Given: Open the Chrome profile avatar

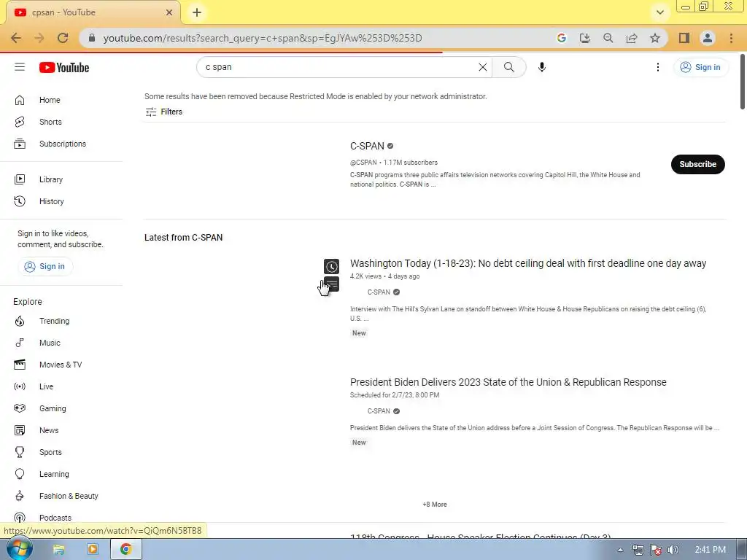Looking at the screenshot, I should [x=708, y=38].
